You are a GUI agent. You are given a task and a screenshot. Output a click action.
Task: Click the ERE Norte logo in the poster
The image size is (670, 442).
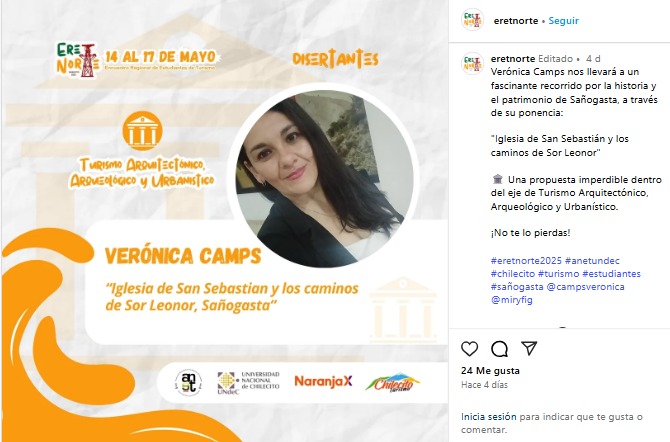pos(78,60)
